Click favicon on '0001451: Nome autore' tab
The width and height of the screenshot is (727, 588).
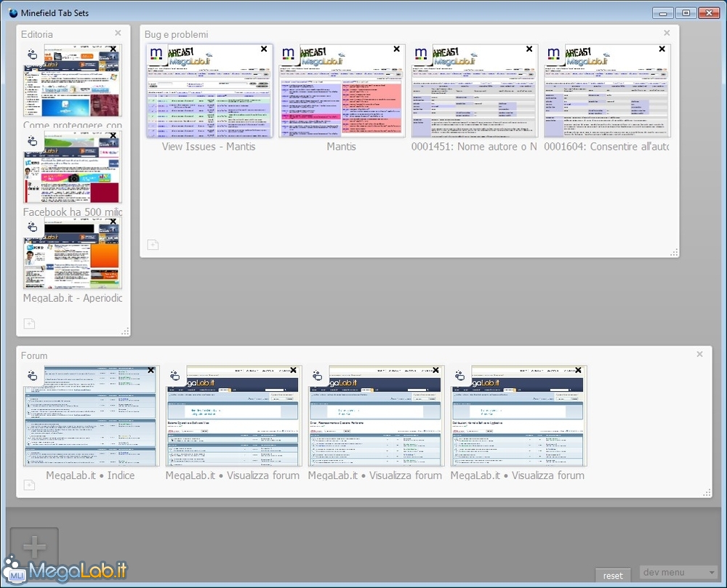tap(421, 54)
